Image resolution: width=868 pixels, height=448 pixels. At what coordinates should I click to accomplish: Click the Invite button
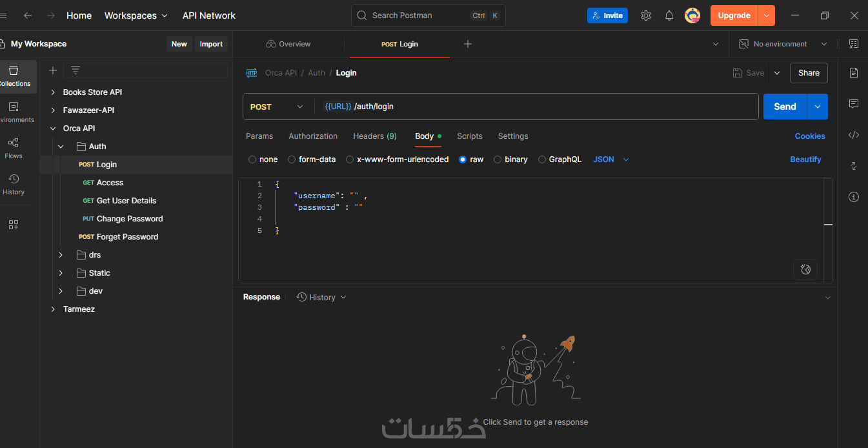tap(607, 15)
